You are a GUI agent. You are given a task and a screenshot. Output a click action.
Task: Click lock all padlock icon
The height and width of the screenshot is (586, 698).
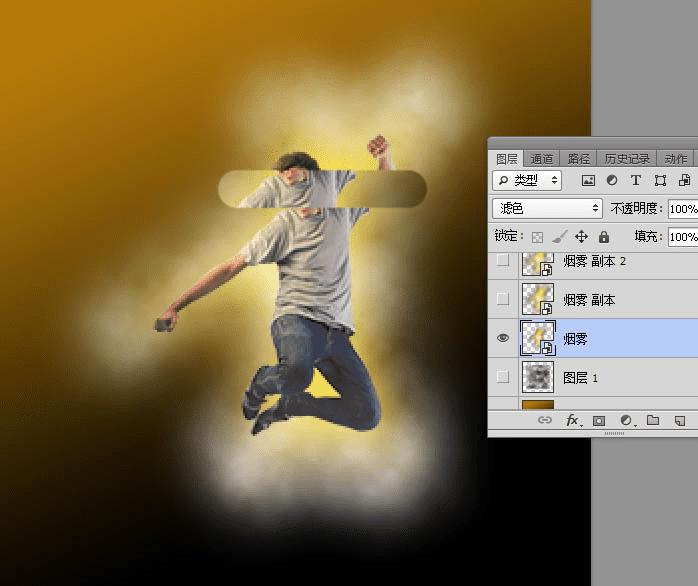coord(603,237)
